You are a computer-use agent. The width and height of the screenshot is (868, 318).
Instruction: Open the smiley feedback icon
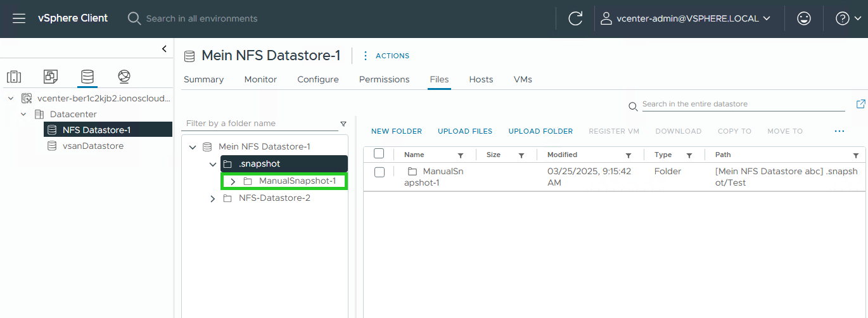point(804,18)
